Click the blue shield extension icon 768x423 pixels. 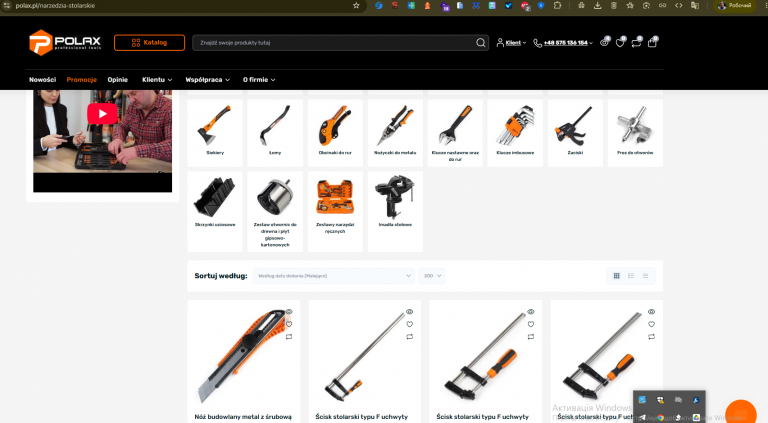(x=541, y=5)
